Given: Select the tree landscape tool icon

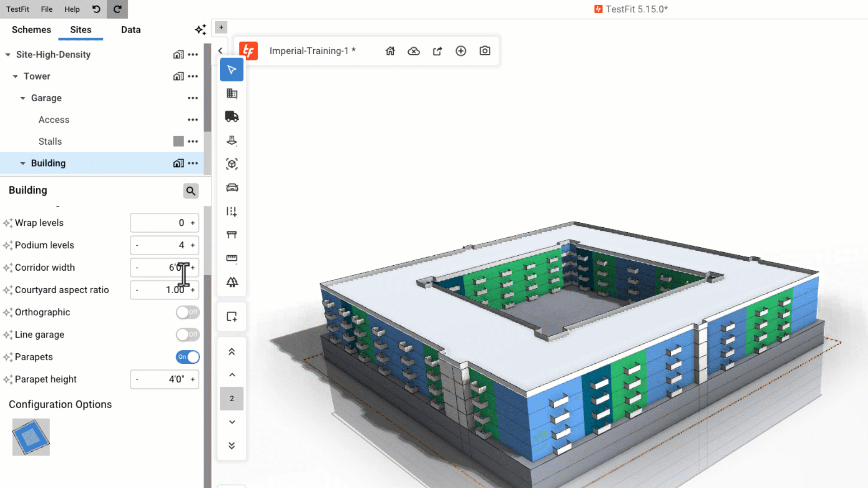Looking at the screenshot, I should pyautogui.click(x=231, y=282).
